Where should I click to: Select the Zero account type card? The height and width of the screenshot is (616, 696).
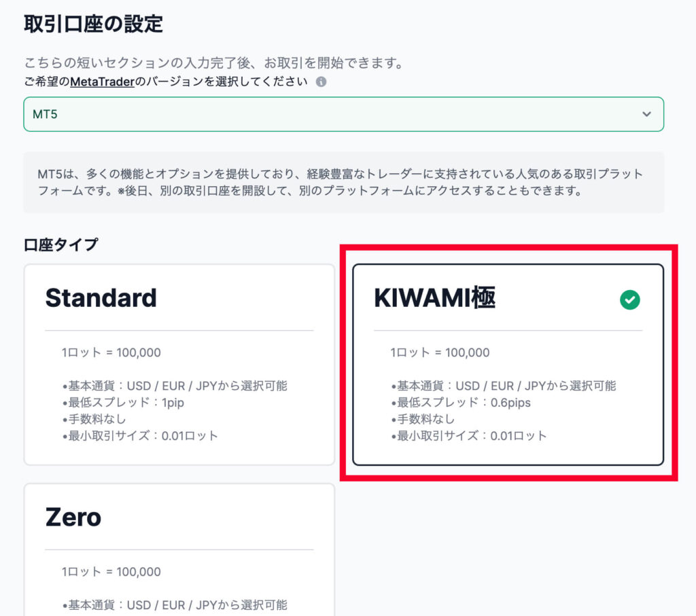(179, 550)
